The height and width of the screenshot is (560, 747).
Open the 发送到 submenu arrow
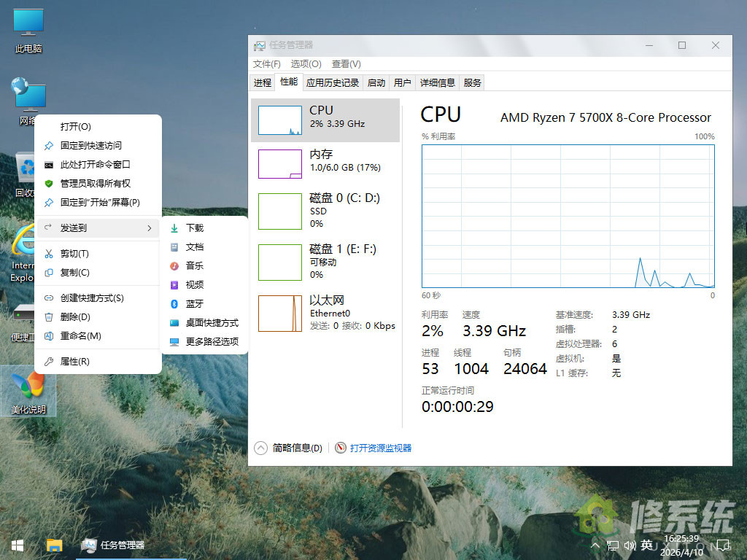151,227
